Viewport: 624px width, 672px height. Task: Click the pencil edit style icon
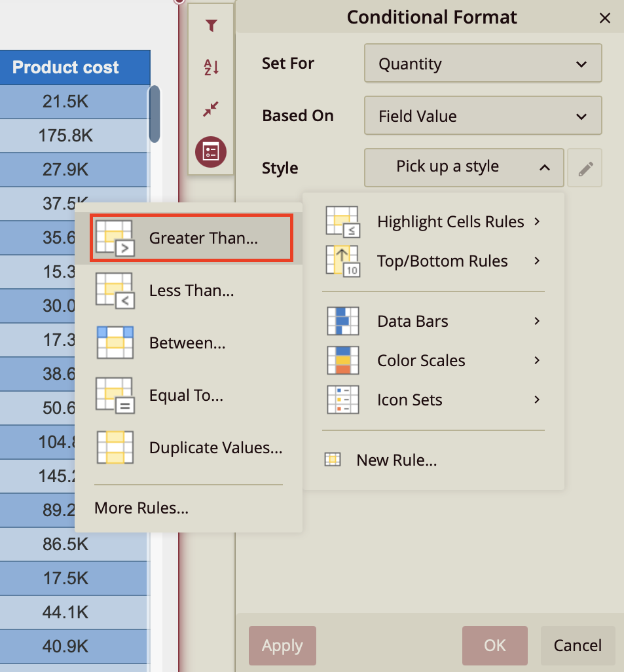point(585,169)
